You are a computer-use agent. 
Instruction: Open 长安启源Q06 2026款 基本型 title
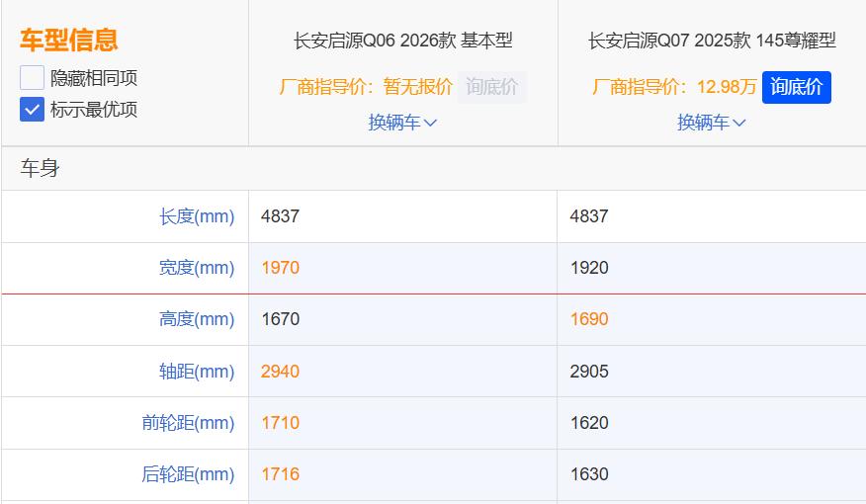coord(403,41)
